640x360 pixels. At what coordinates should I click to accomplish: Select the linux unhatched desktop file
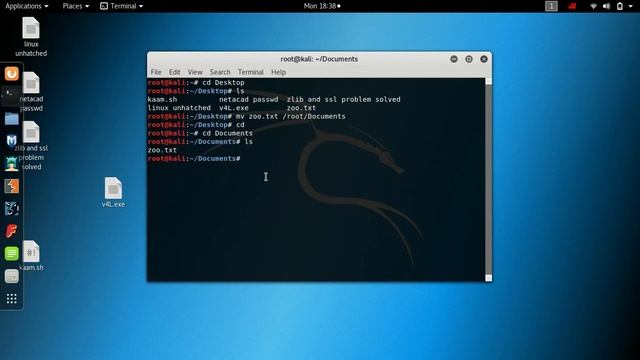(x=31, y=37)
